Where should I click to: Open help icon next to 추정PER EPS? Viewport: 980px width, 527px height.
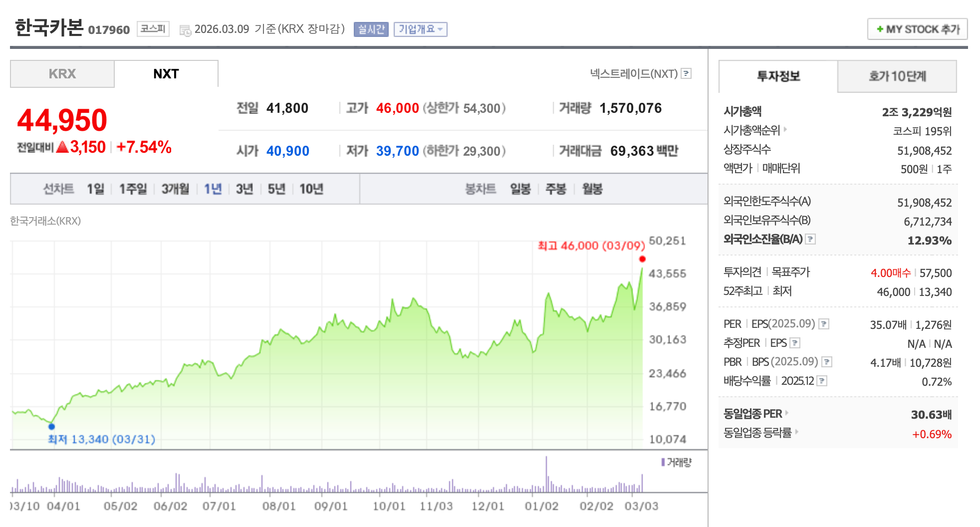pos(795,343)
